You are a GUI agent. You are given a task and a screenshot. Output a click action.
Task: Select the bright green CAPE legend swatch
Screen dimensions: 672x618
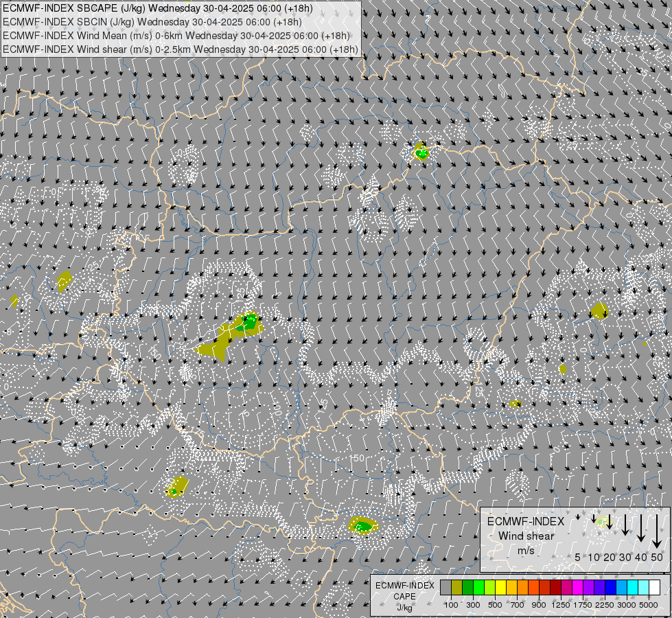[478, 588]
